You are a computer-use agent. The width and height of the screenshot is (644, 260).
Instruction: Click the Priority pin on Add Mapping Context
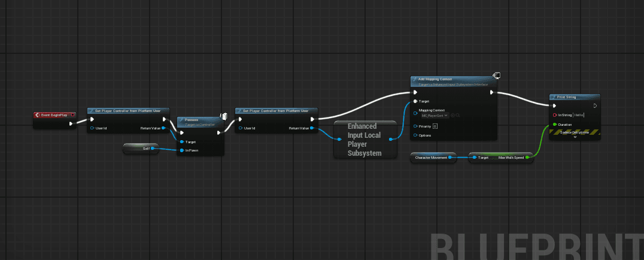click(415, 126)
